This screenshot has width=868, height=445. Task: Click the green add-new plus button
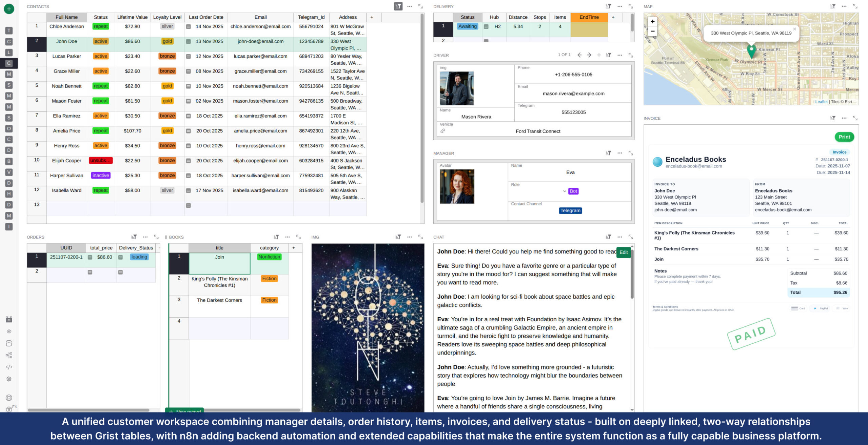coord(9,9)
